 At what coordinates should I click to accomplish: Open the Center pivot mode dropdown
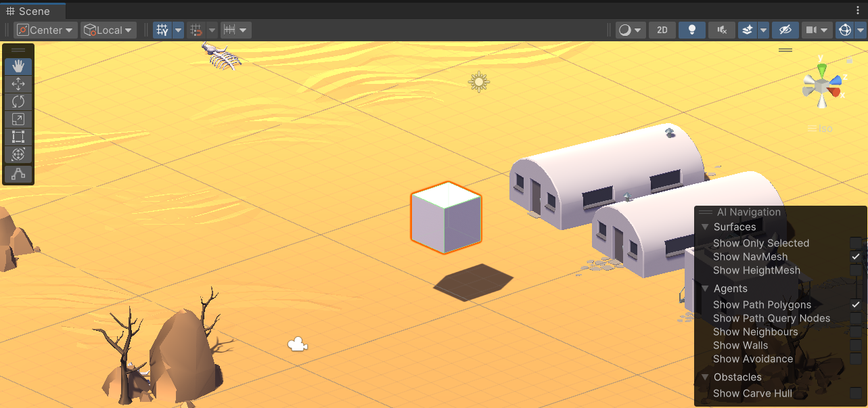(x=45, y=30)
